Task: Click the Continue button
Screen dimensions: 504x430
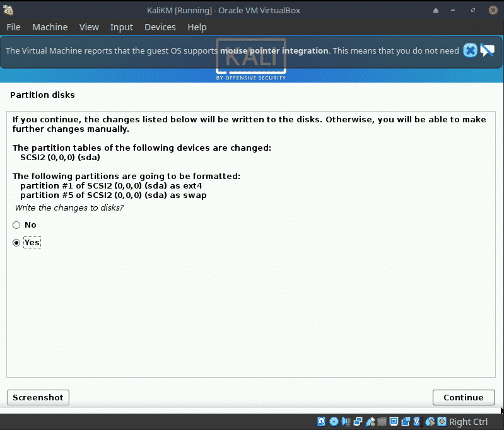Action: tap(464, 398)
